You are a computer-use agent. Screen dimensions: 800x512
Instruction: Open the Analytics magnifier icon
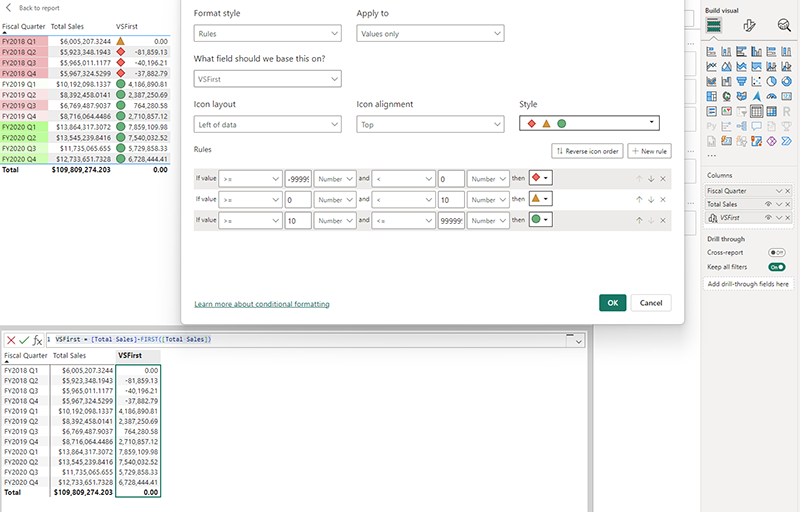(784, 25)
